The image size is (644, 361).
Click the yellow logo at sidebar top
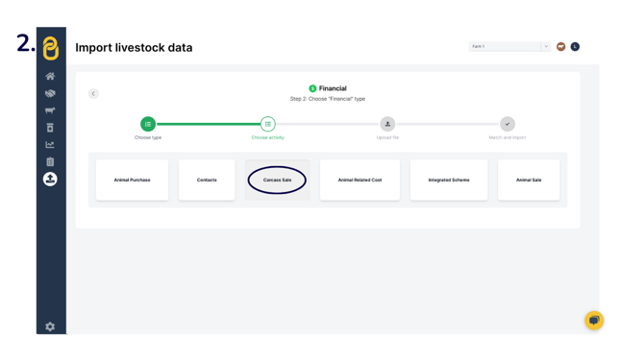click(51, 48)
